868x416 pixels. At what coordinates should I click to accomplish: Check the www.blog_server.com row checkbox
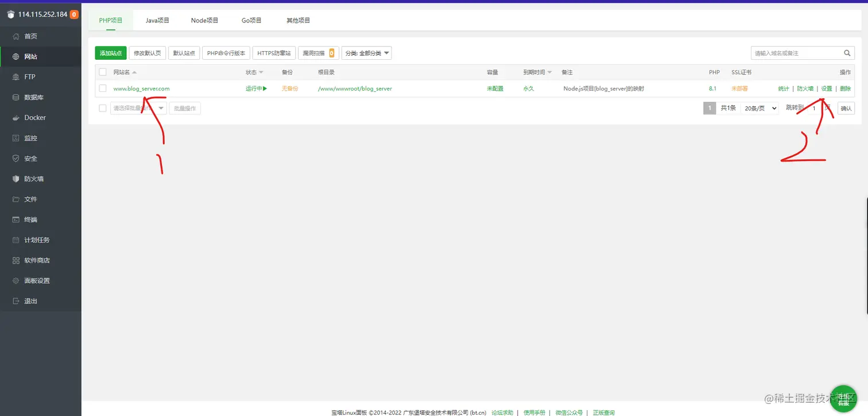103,88
